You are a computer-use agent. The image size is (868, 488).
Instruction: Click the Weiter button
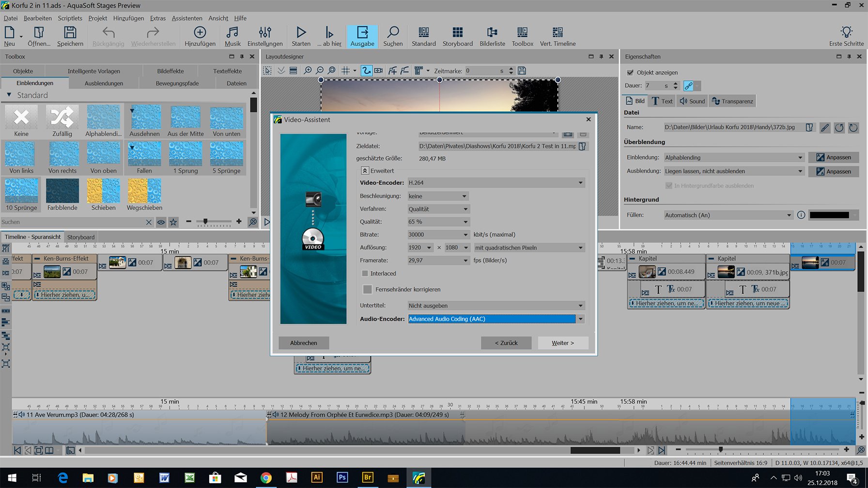[562, 343]
